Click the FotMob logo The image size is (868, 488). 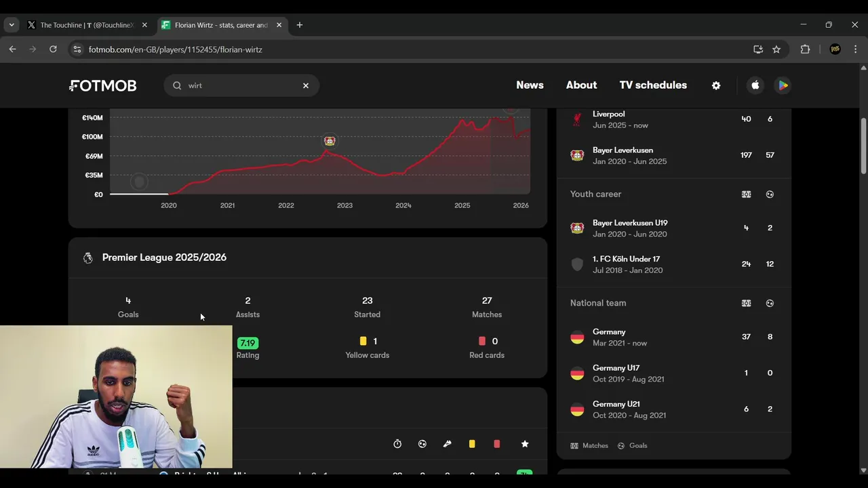[103, 85]
